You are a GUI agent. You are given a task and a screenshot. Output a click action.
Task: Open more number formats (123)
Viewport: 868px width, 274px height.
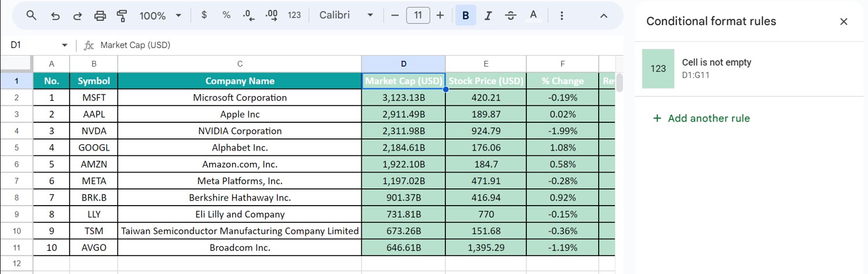coord(294,16)
